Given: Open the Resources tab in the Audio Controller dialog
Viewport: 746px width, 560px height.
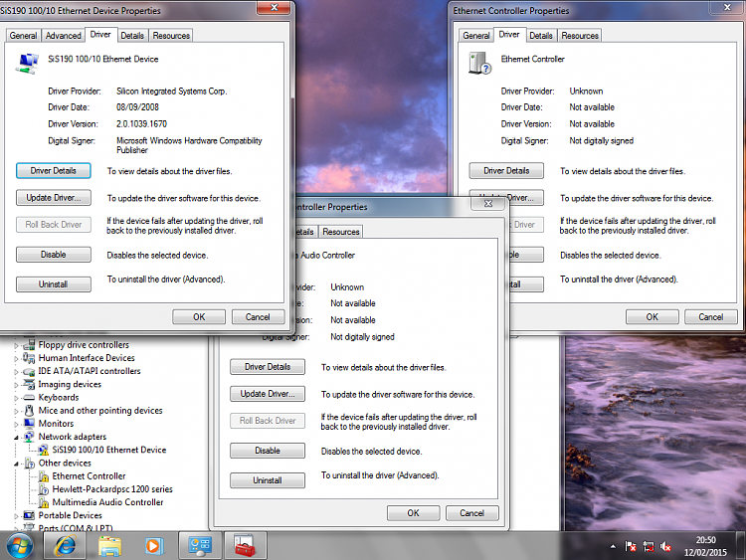Looking at the screenshot, I should [341, 232].
